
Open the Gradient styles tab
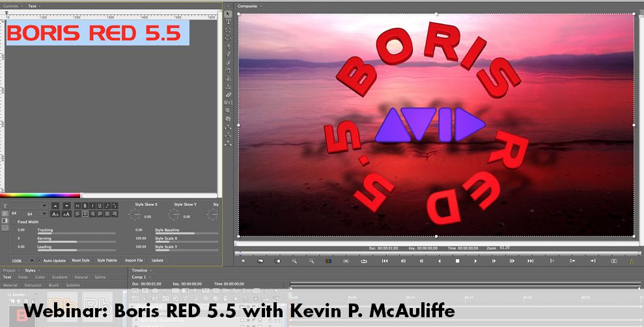[59, 277]
